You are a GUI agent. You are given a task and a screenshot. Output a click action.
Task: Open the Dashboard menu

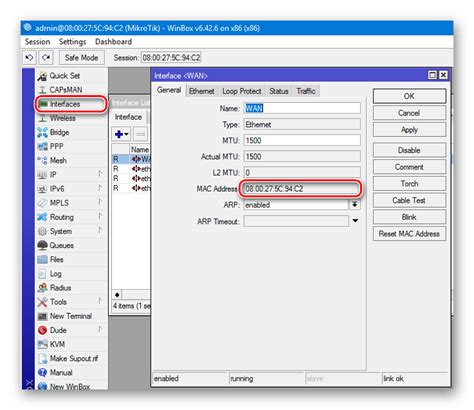coord(113,42)
